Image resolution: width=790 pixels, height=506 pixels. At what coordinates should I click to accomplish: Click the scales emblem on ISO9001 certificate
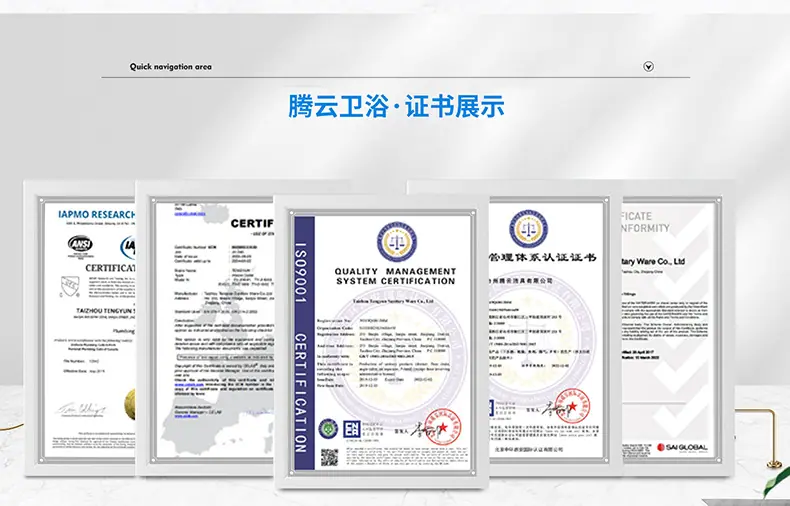tap(397, 242)
